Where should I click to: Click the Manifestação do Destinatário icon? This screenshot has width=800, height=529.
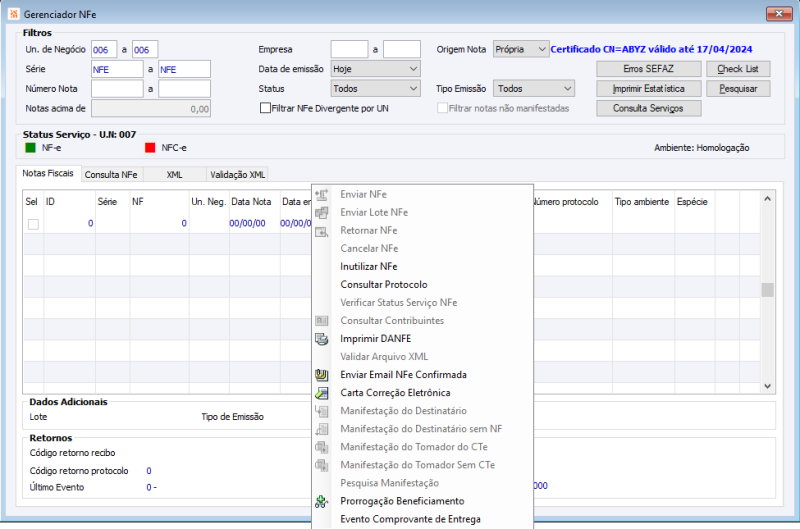coord(322,411)
